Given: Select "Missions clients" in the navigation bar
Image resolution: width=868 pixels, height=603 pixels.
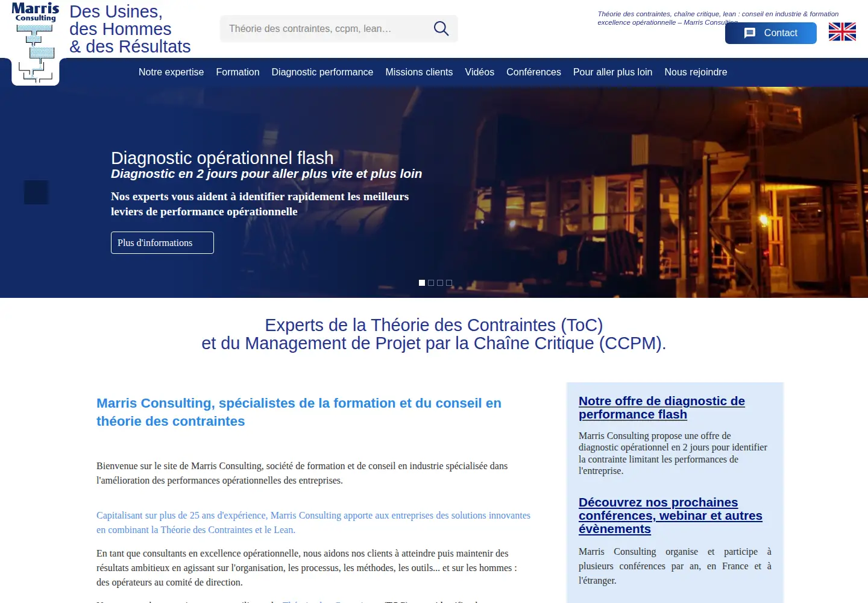Looking at the screenshot, I should [419, 72].
